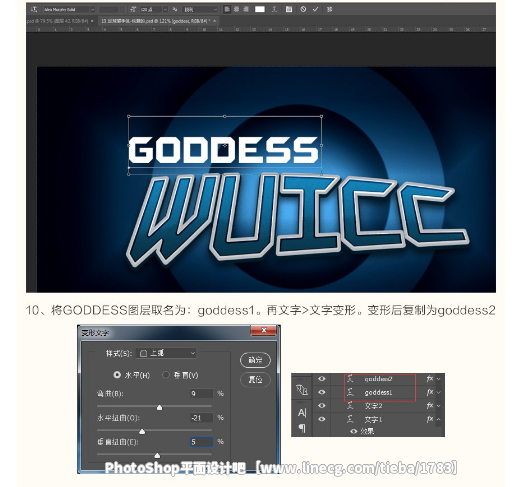Screen dimensions: 513x487
Task: Commit current edits checkmark icon
Action: (x=315, y=9)
